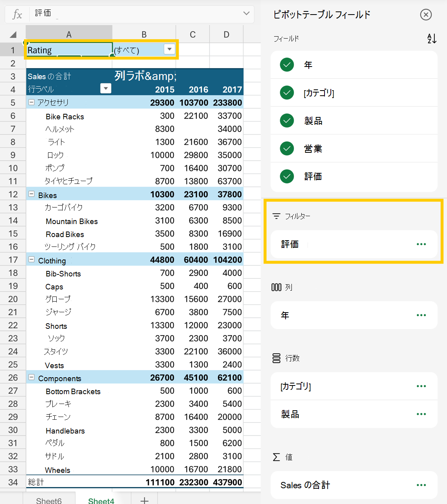Click inside the formula bar text 評価

click(x=43, y=13)
